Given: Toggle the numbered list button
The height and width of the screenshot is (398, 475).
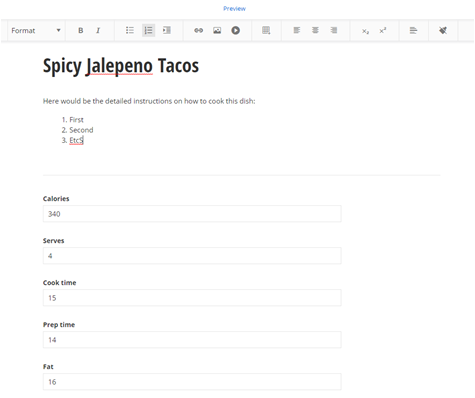Looking at the screenshot, I should click(148, 31).
